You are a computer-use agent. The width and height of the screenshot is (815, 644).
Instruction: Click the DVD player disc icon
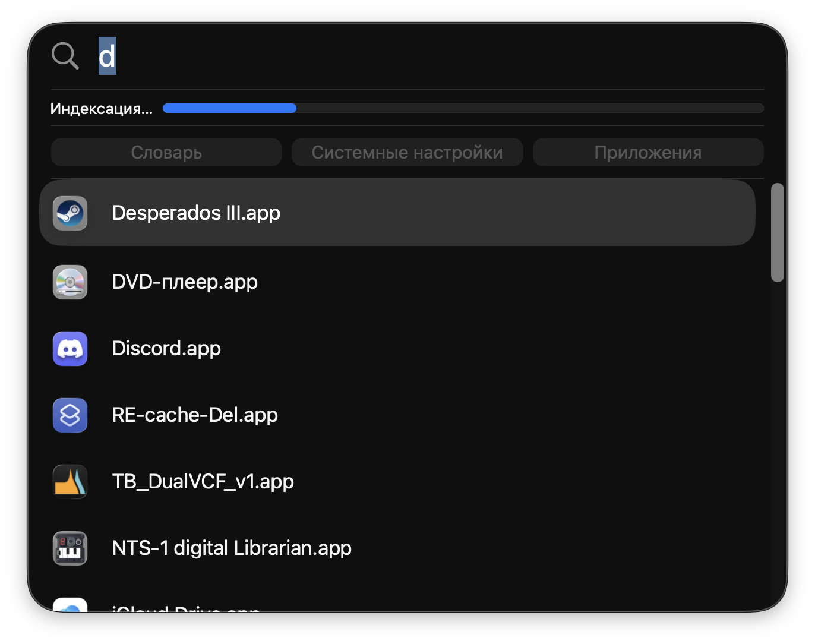click(x=70, y=282)
